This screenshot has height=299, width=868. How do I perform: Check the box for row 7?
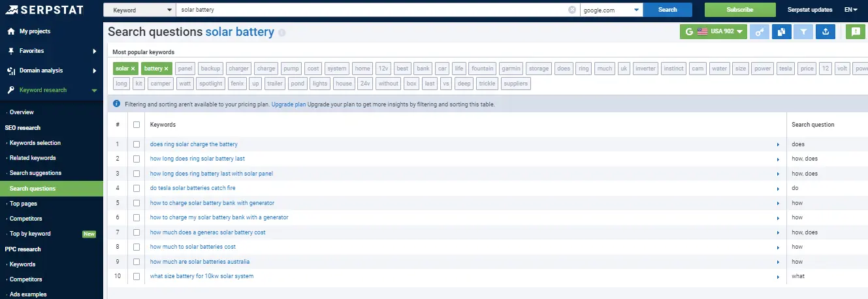click(x=137, y=232)
